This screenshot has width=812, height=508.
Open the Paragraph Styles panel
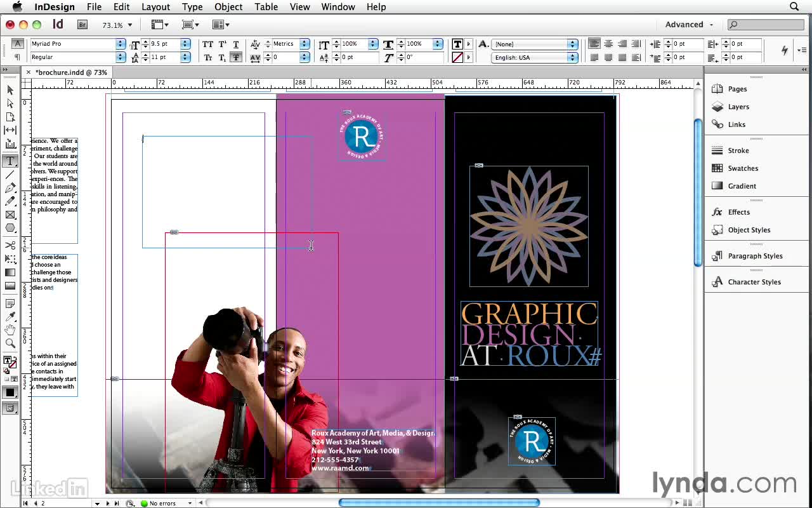pyautogui.click(x=755, y=256)
